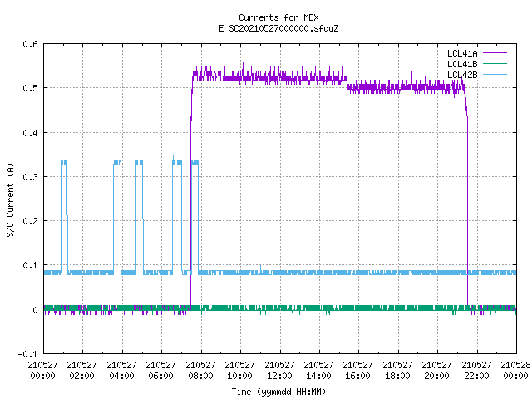Click the blue LCL42B pulse near 06:45
The width and height of the screenshot is (532, 399).
pyautogui.click(x=177, y=215)
